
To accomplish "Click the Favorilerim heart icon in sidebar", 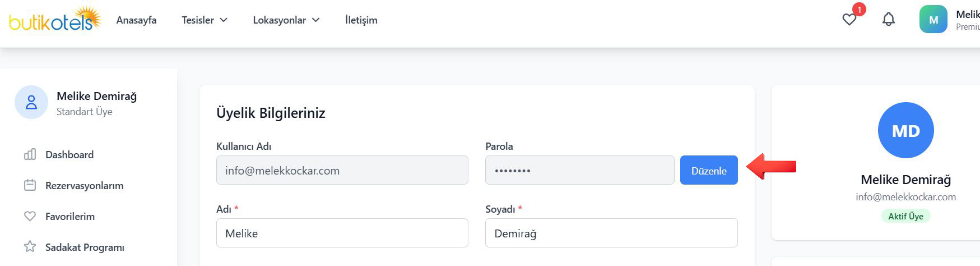I will point(30,216).
